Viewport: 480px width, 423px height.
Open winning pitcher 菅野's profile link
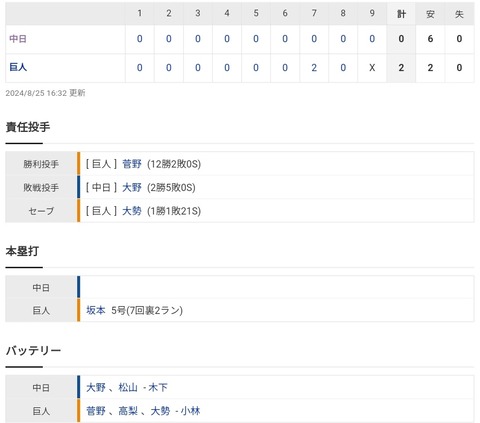point(132,164)
